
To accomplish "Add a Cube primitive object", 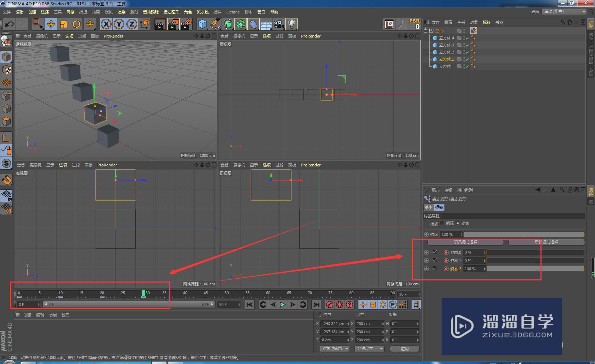I will click(202, 24).
